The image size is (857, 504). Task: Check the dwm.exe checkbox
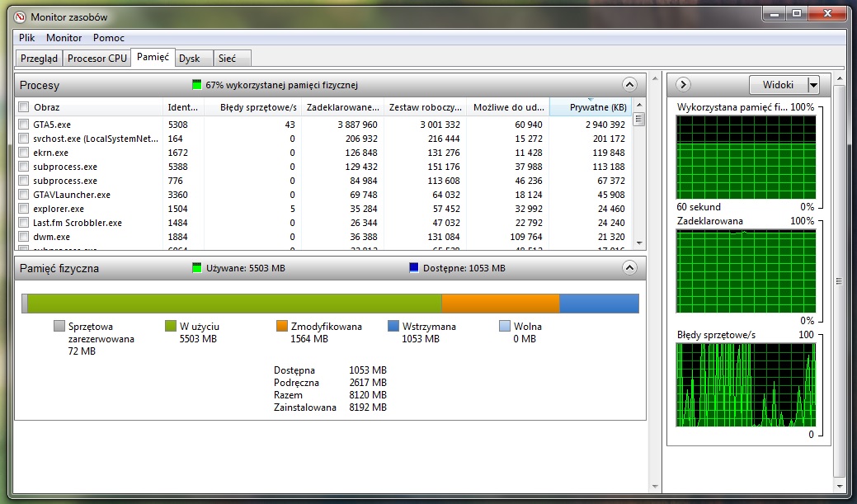(x=23, y=237)
